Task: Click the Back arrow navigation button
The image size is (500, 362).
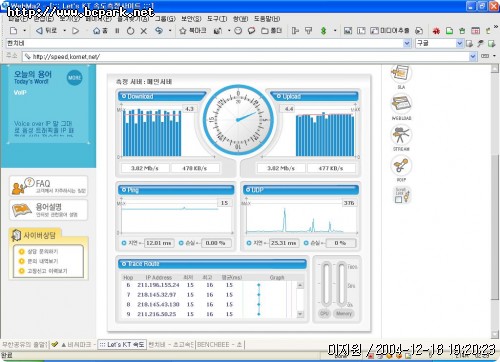Action: click(x=46, y=31)
